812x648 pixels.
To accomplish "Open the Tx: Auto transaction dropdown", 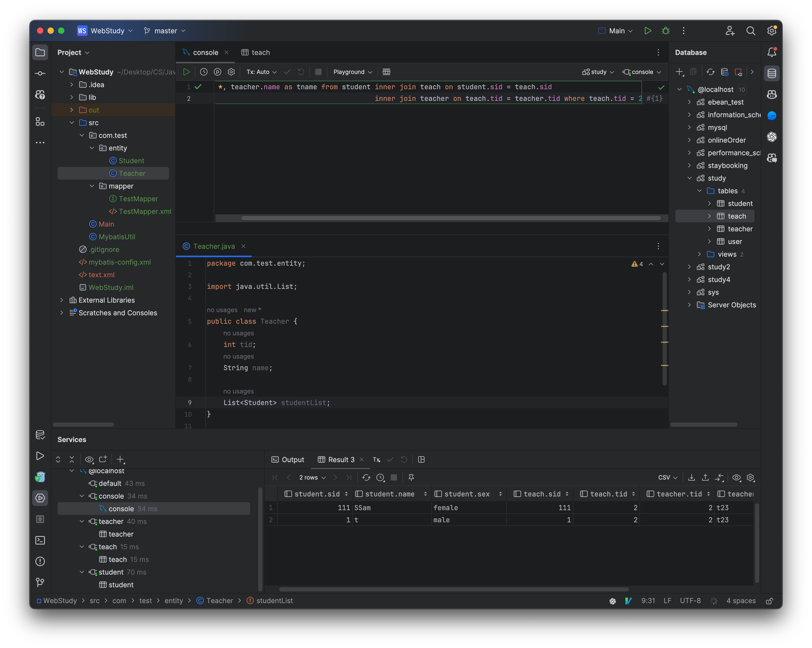I will [261, 72].
